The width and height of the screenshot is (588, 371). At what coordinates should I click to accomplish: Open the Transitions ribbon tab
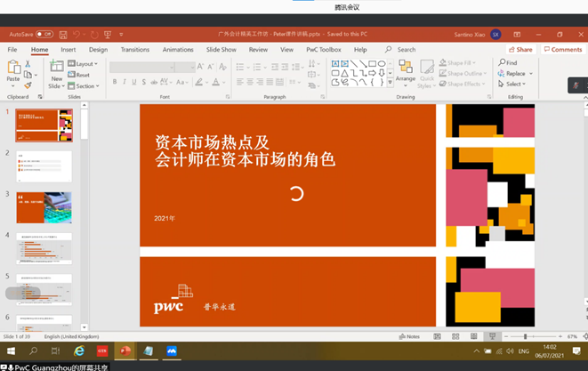click(x=135, y=50)
